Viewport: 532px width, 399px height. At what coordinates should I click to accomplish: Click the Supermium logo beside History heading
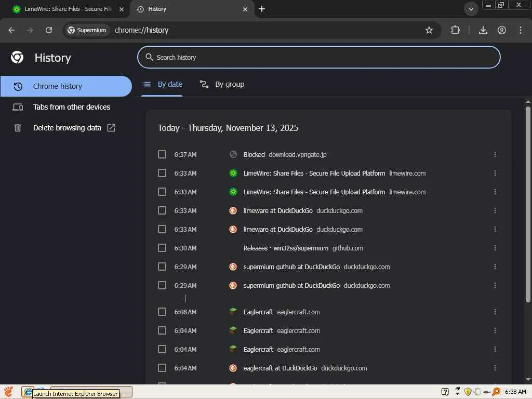coord(17,57)
